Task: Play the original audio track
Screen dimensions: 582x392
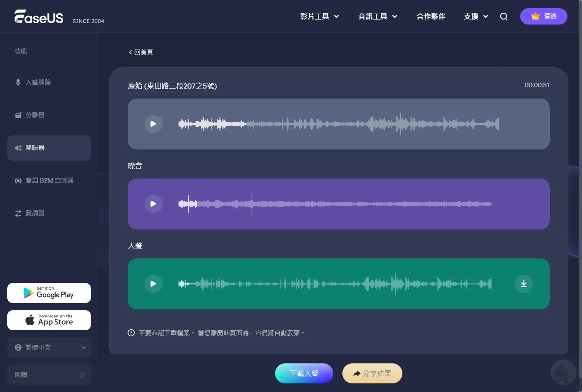Action: [x=154, y=124]
